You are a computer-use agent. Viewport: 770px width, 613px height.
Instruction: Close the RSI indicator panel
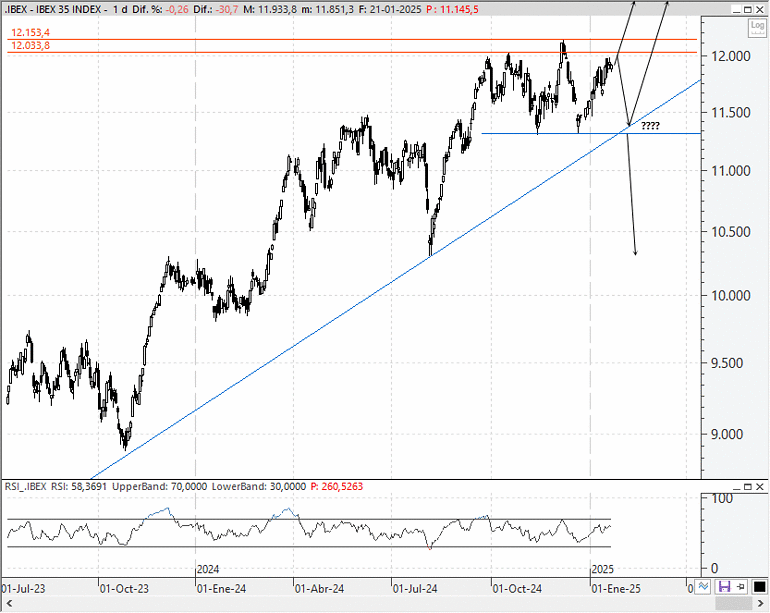point(760,487)
